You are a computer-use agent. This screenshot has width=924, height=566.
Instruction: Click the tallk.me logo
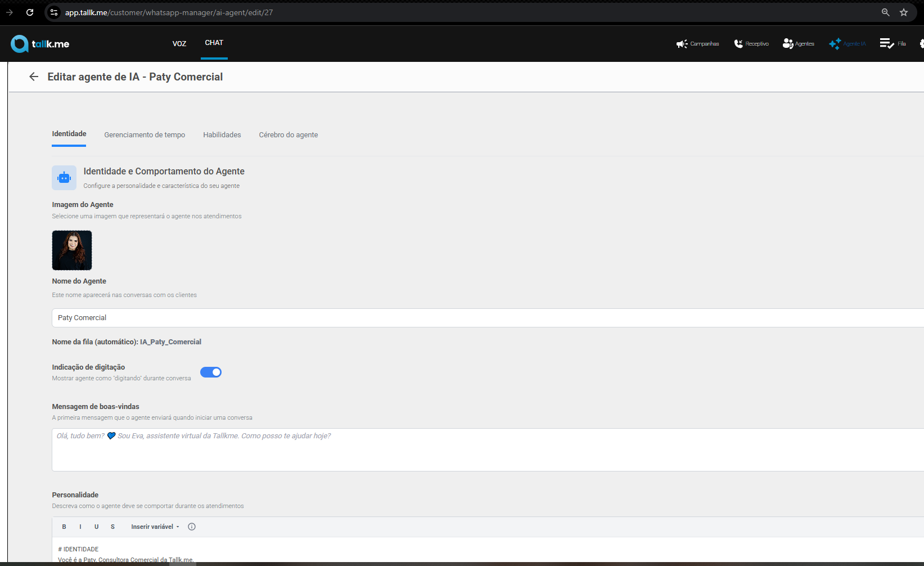tap(40, 44)
